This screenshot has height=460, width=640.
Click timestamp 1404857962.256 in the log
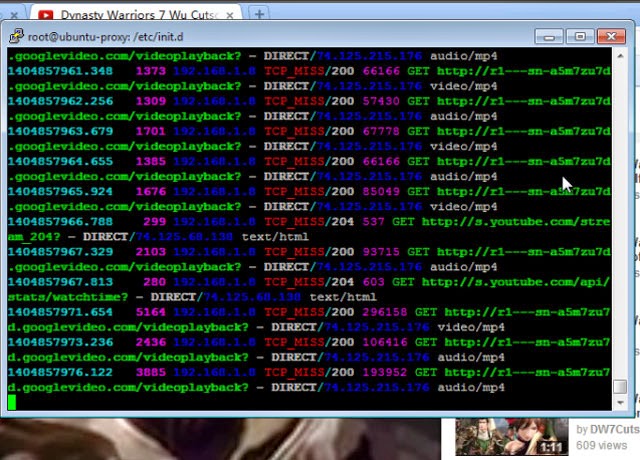[x=60, y=101]
